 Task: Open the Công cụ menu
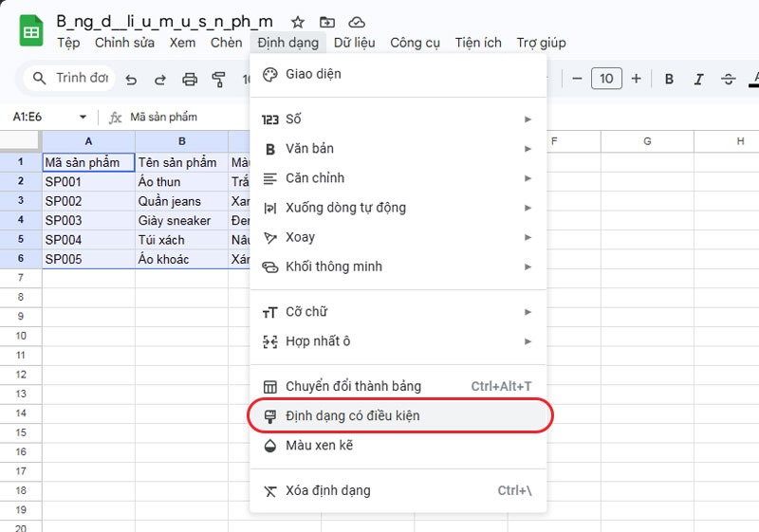point(415,43)
